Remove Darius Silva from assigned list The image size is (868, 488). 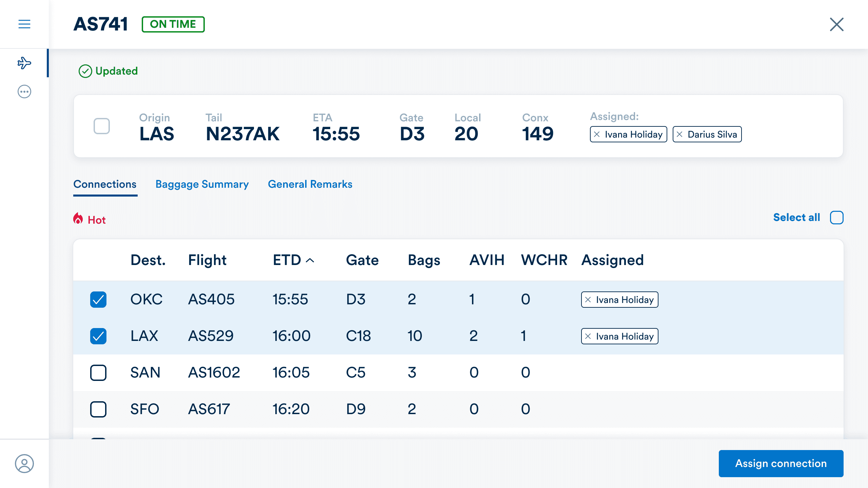(679, 134)
